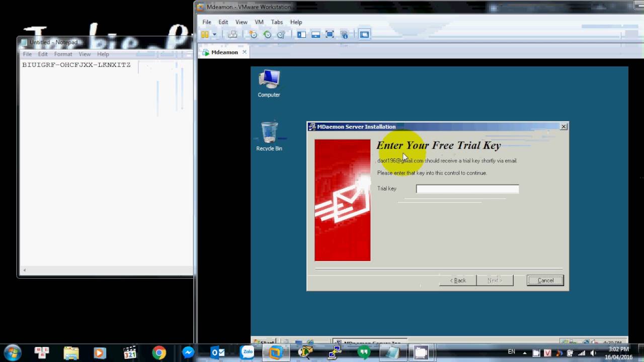The height and width of the screenshot is (362, 644).
Task: Click the Back button in installer
Action: point(458,281)
